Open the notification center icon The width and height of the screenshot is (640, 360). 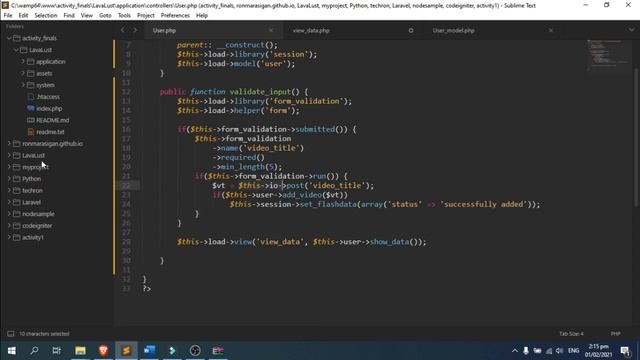pyautogui.click(x=625, y=351)
